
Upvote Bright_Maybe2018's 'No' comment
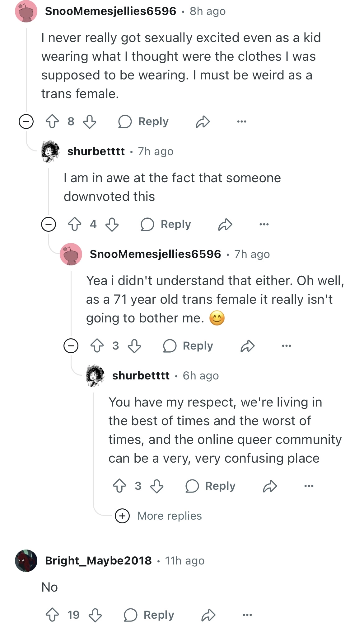(x=52, y=615)
